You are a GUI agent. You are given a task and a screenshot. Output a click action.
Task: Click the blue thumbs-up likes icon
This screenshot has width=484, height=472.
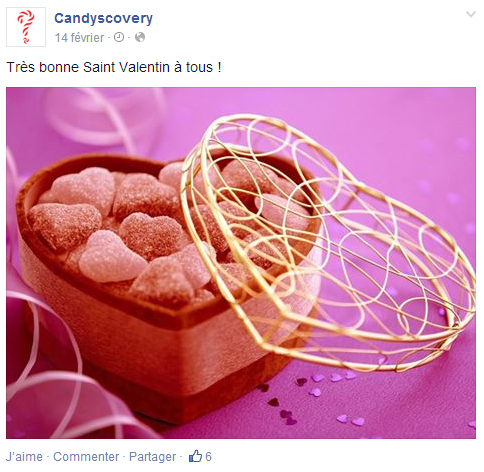point(196,456)
